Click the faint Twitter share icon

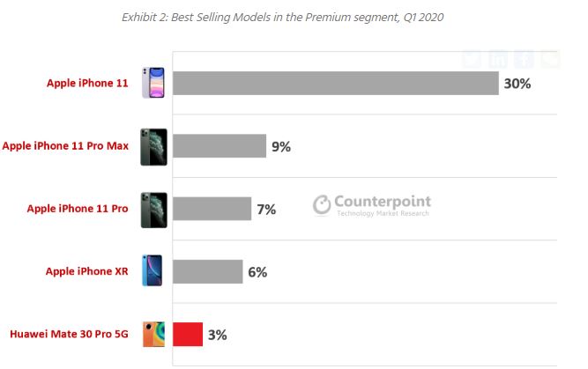pos(473,60)
